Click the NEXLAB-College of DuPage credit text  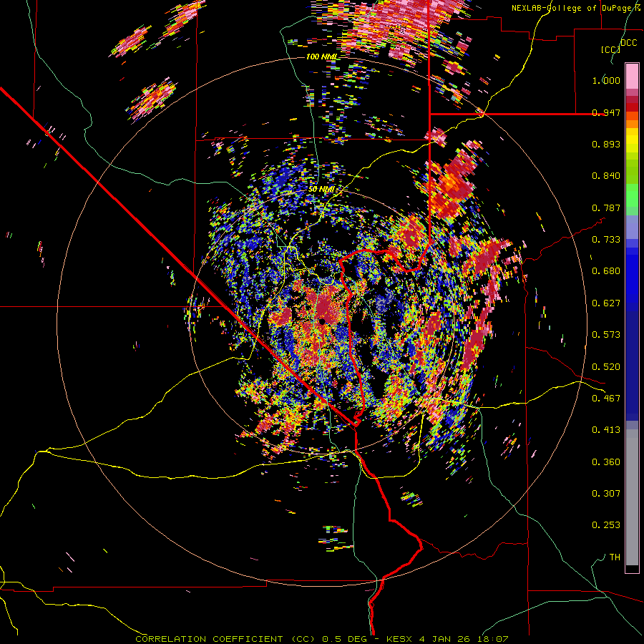tap(577, 8)
